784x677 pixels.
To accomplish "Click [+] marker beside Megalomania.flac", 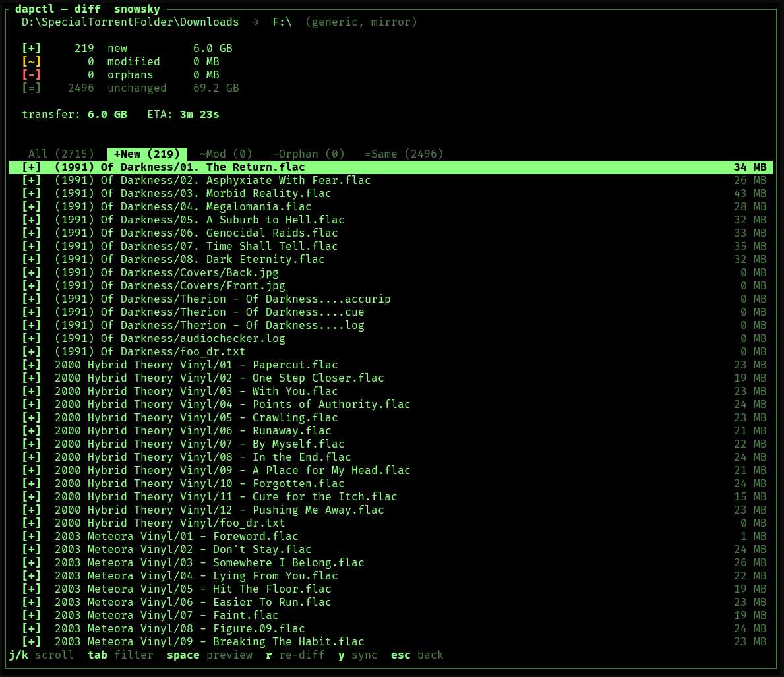I will (x=32, y=206).
